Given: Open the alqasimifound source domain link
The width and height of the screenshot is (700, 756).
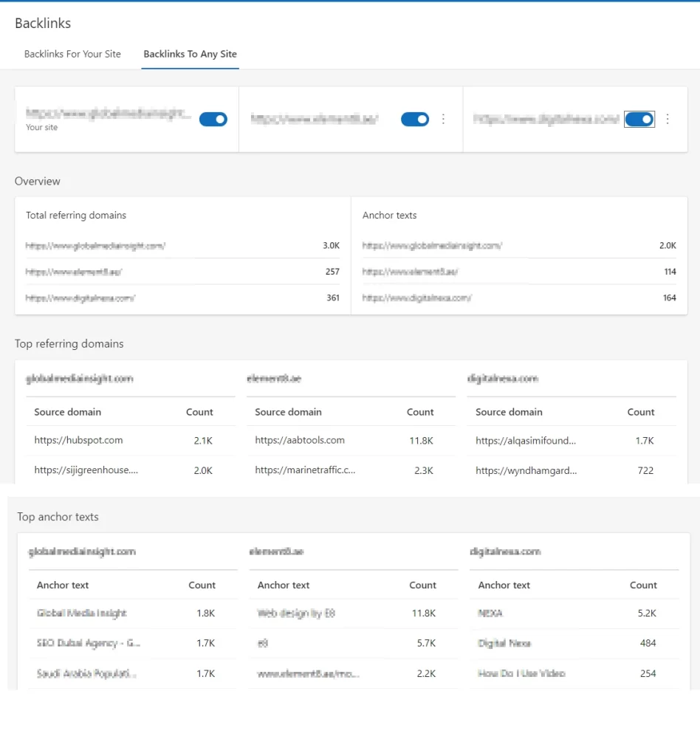Looking at the screenshot, I should 526,440.
